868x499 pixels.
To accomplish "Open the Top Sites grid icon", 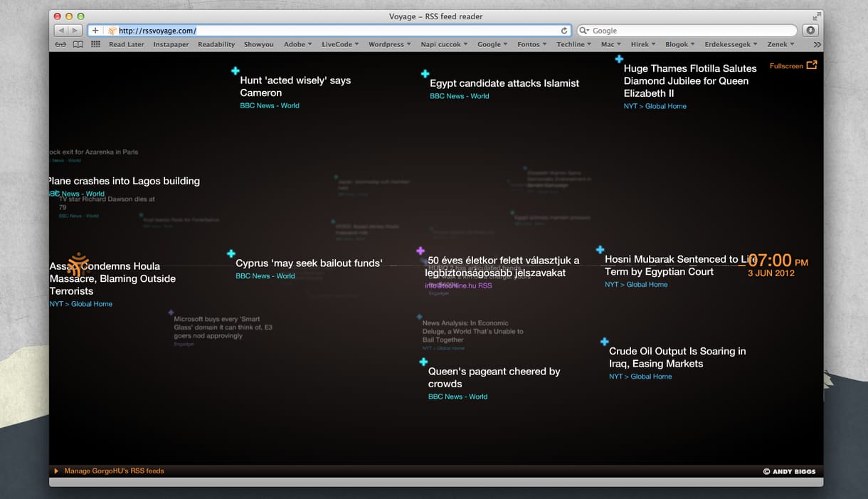I will click(95, 44).
